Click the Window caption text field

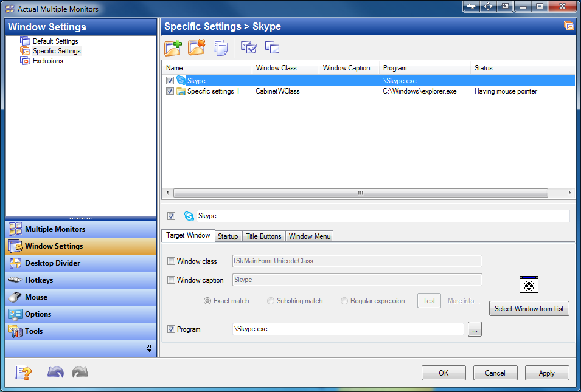tap(357, 280)
